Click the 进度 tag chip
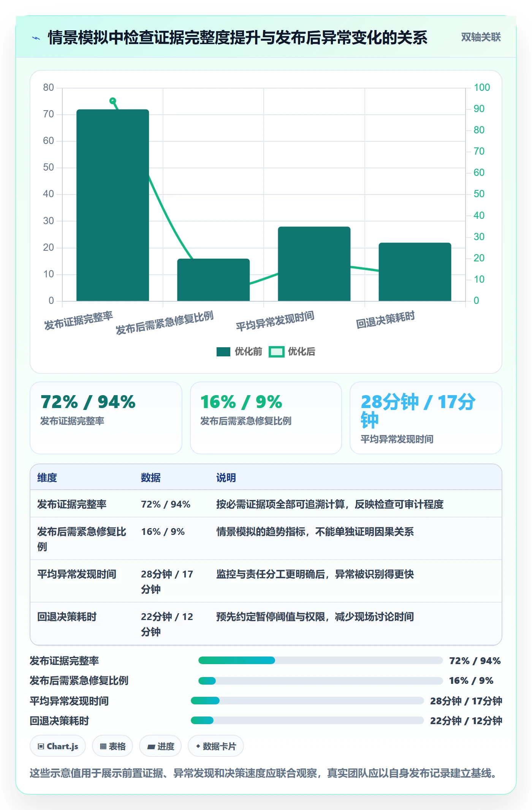The width and height of the screenshot is (532, 810). tap(160, 746)
